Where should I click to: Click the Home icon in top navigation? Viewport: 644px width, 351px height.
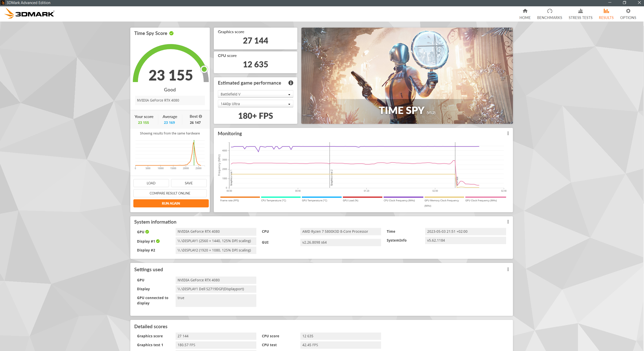tap(525, 11)
